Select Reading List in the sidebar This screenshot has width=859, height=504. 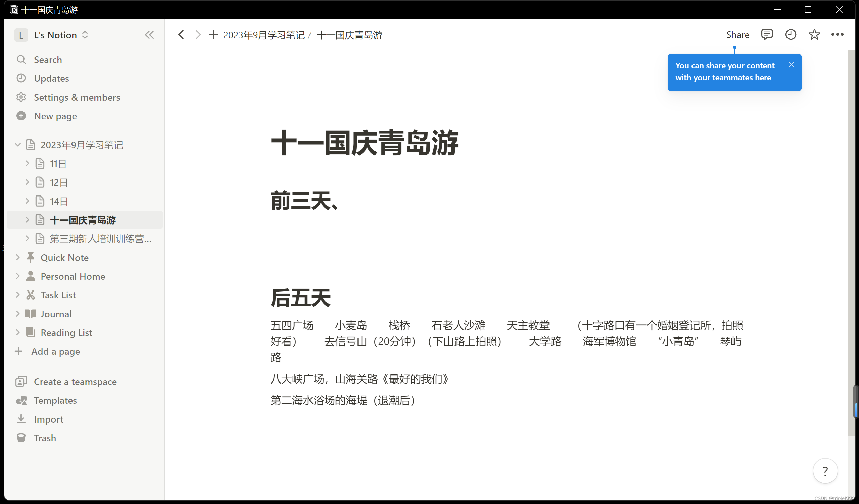[x=66, y=332]
